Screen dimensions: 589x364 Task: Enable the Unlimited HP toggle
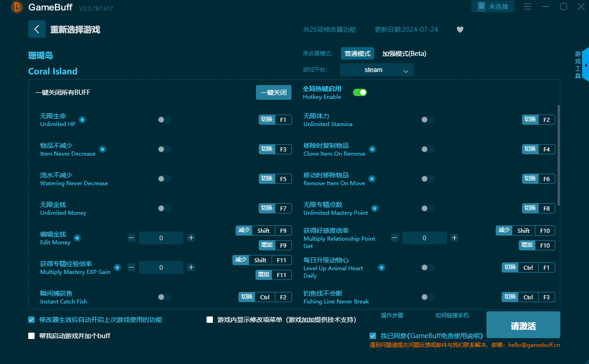coord(164,120)
